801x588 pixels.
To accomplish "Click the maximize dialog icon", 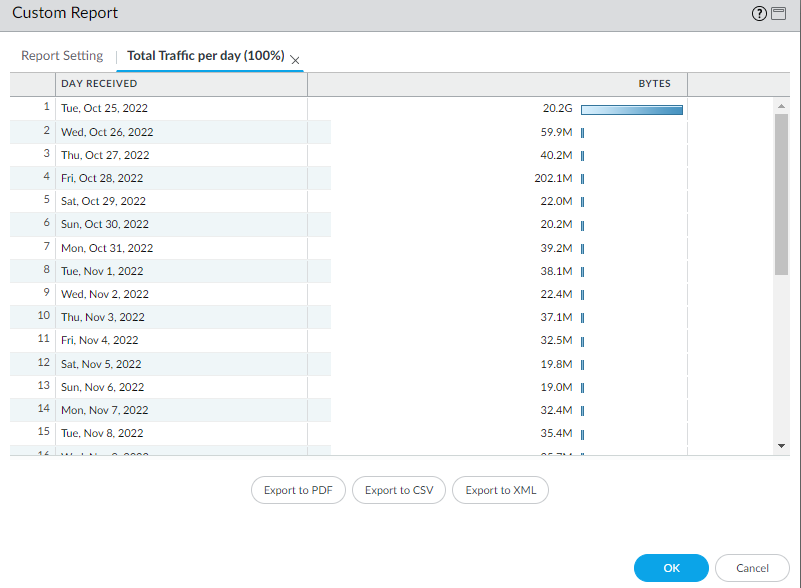I will coord(779,13).
